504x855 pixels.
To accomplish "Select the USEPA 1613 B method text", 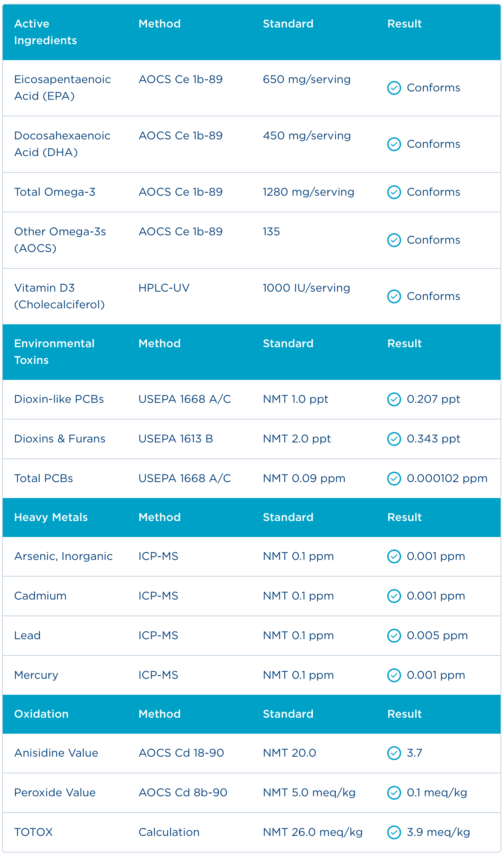I will point(176,439).
